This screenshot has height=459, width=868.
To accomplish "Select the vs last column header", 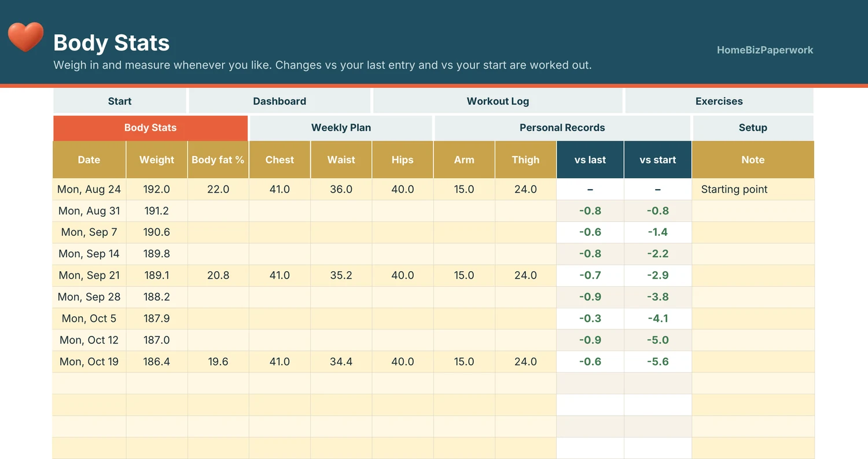I will click(x=590, y=160).
